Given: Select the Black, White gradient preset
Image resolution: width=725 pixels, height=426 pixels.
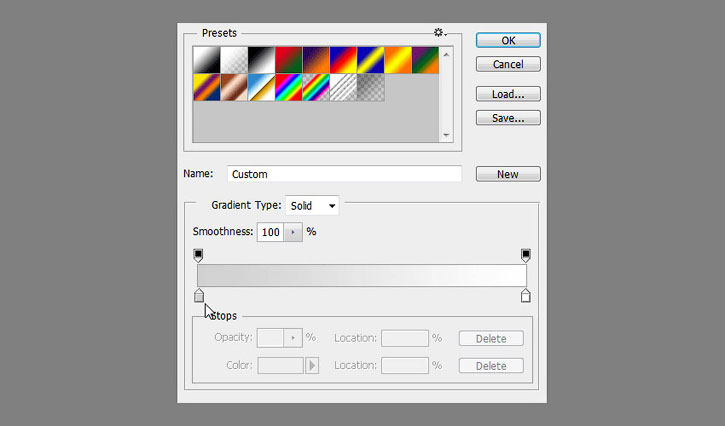Looking at the screenshot, I should click(261, 60).
